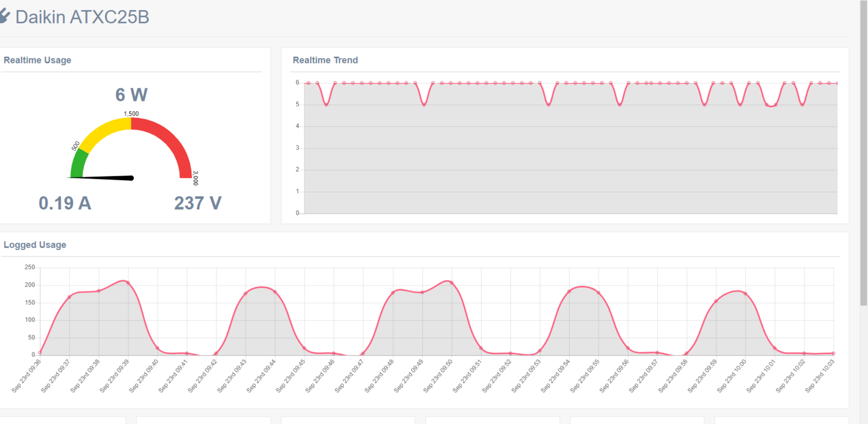Click the Logged Usage panel heading

point(35,245)
